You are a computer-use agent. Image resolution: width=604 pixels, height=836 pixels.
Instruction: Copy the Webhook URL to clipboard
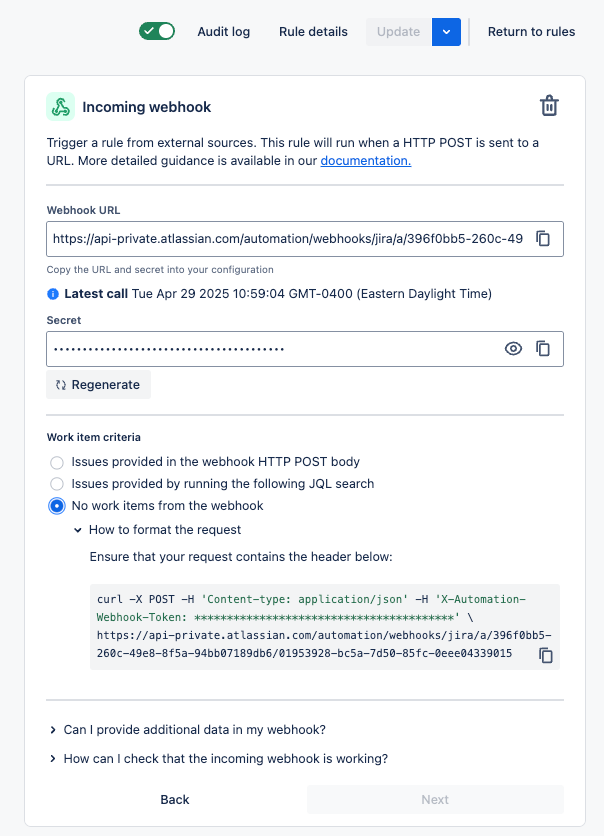pos(543,239)
